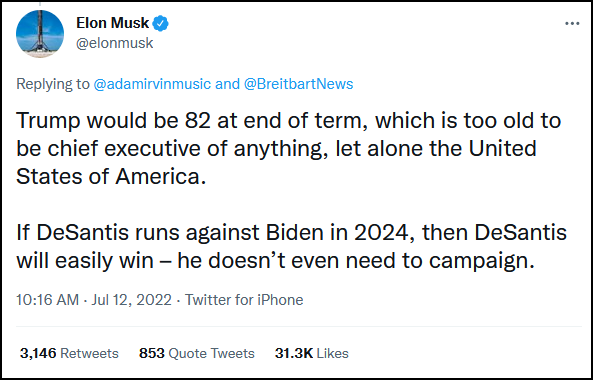
Task: Click the 10:16 AM timestamp
Action: click(47, 300)
